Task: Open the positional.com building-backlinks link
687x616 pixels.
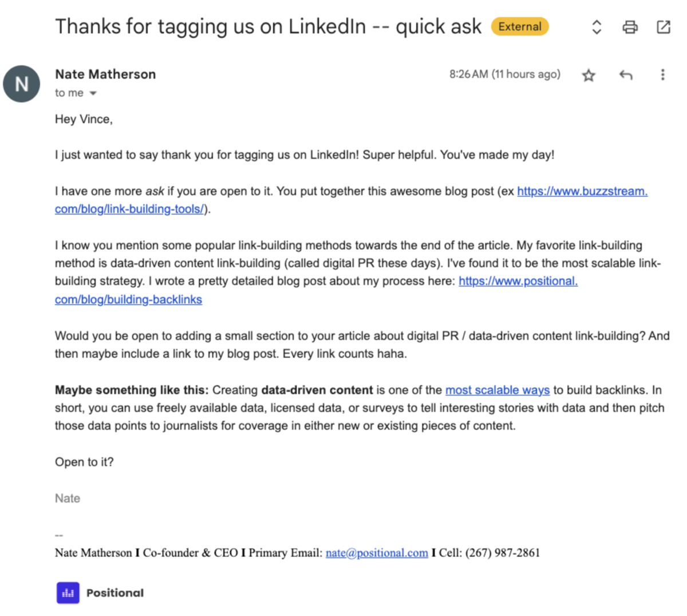Action: click(x=518, y=281)
